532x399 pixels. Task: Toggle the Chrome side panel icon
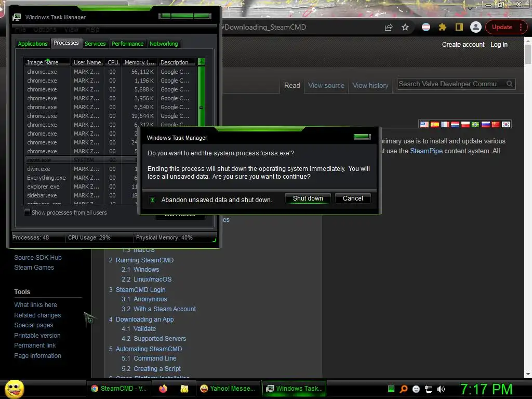point(459,27)
